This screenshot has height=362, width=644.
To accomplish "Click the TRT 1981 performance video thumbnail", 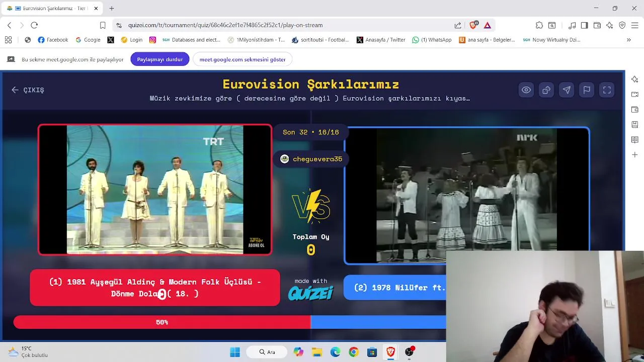I will pyautogui.click(x=155, y=190).
